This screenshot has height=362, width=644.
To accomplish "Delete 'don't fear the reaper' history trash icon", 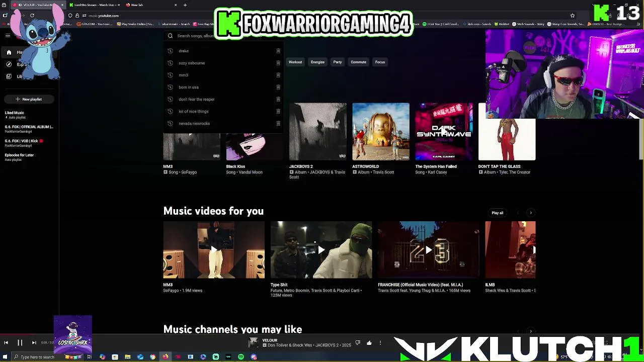I will tap(278, 99).
